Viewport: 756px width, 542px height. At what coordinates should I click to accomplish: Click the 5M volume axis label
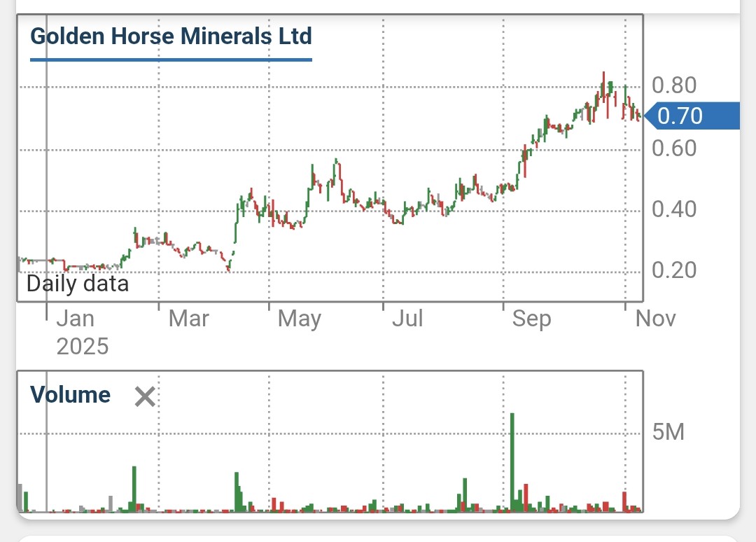point(668,431)
